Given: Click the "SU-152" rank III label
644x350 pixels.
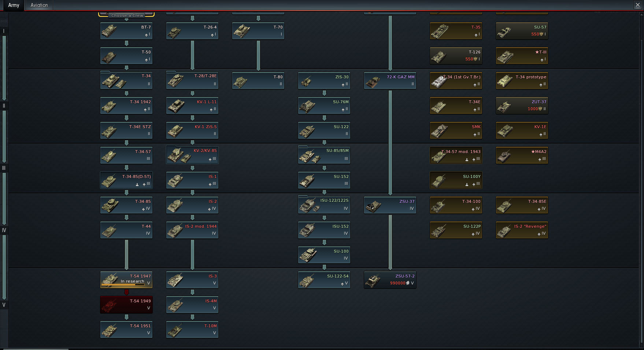Looking at the screenshot, I should [x=341, y=176].
